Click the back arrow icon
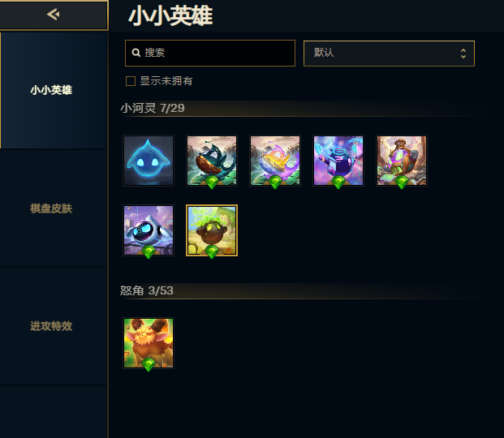Screen dimensions: 504x438 tap(54, 15)
